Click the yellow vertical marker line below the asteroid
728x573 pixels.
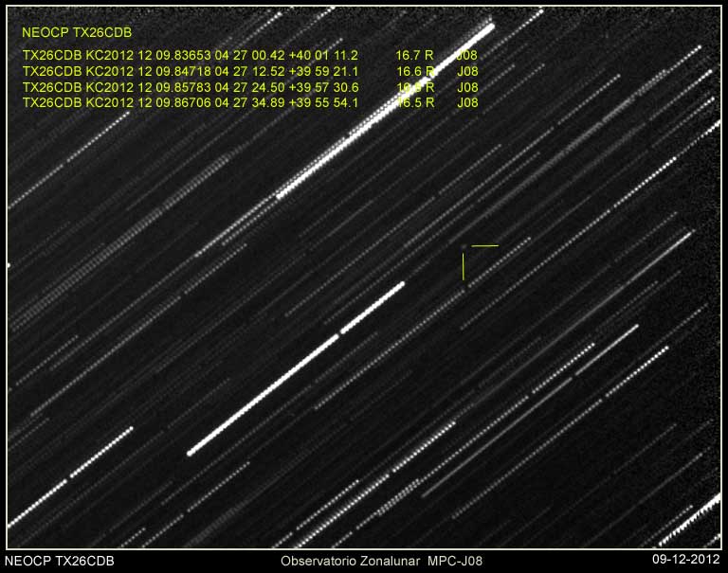click(463, 267)
